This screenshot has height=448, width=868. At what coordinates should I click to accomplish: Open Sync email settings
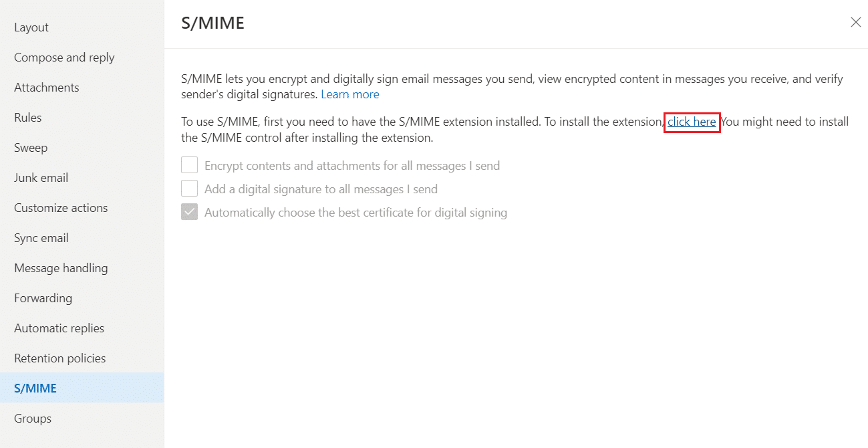click(x=41, y=237)
